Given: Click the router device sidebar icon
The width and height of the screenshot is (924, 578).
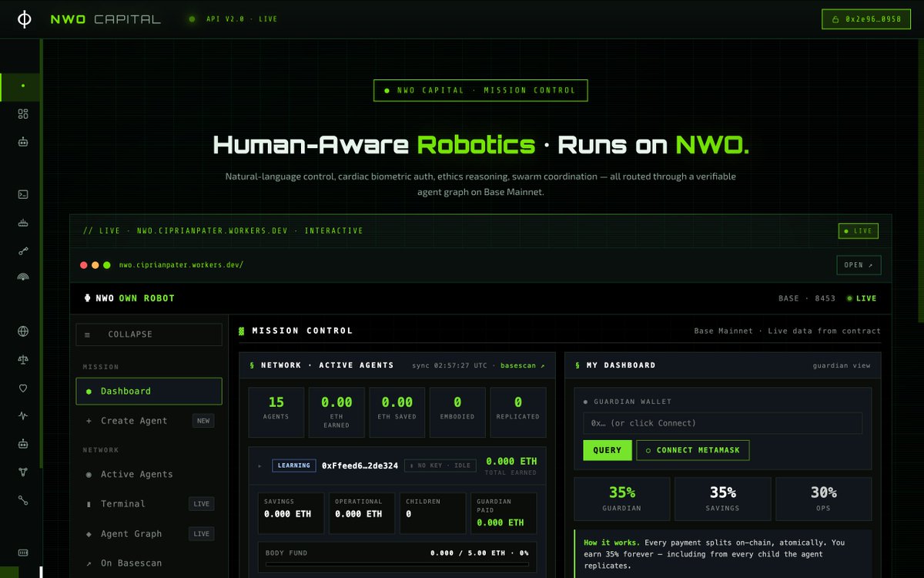Looking at the screenshot, I should [x=23, y=223].
